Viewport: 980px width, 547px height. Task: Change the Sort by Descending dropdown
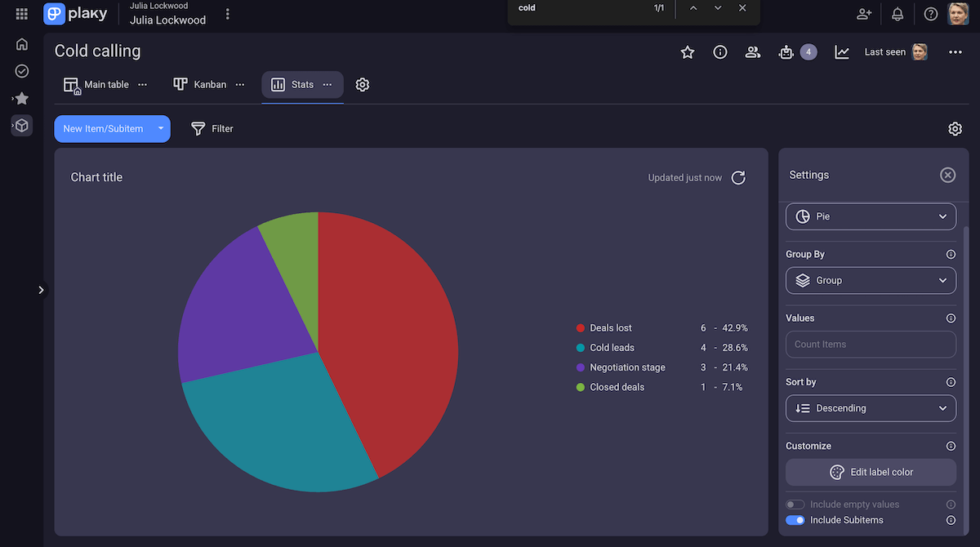click(871, 407)
